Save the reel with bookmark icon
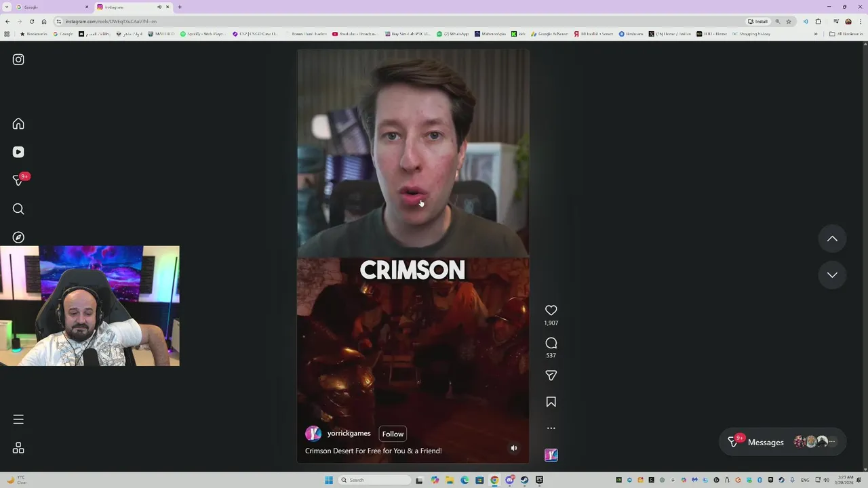868x488 pixels. (551, 402)
